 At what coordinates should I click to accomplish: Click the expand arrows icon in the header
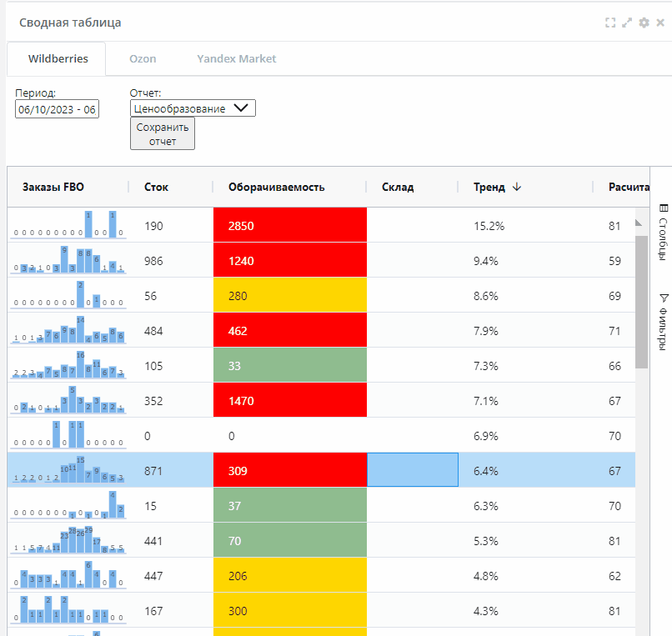coord(627,23)
